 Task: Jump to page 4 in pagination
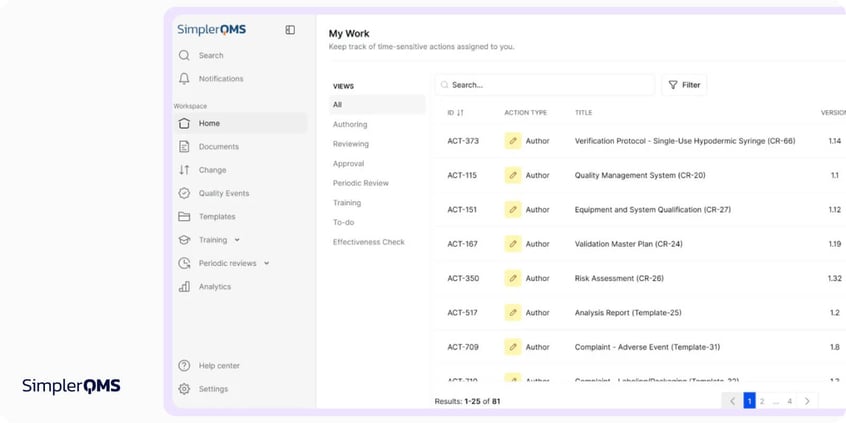click(x=789, y=401)
